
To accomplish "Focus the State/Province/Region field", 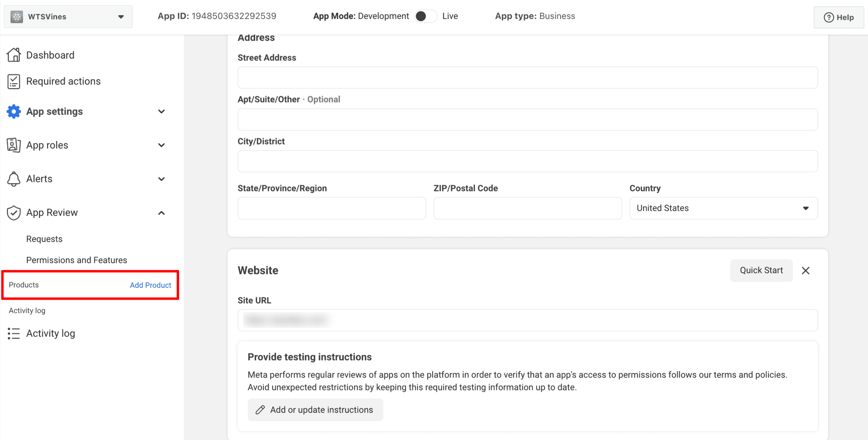I will click(331, 208).
